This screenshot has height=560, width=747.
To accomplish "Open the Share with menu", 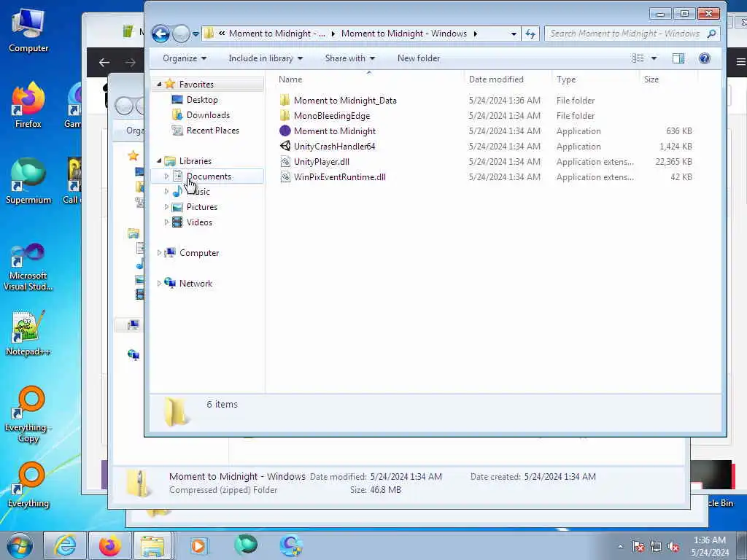I will pyautogui.click(x=349, y=58).
